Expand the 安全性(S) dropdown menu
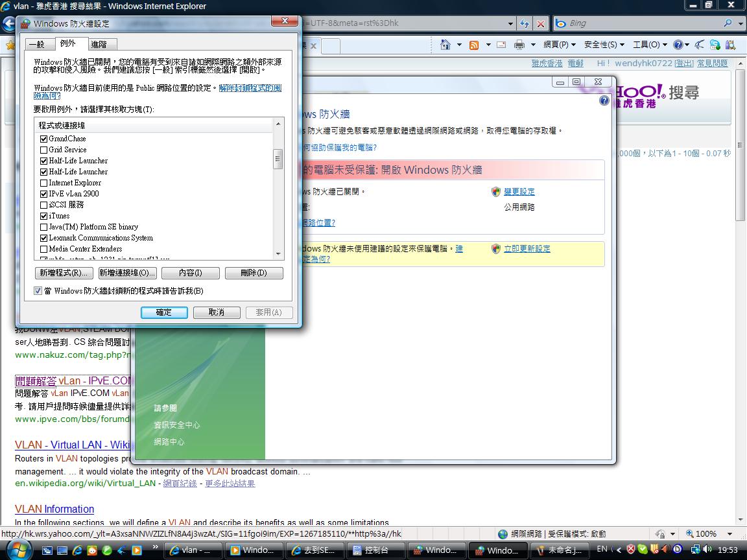The width and height of the screenshot is (747, 560). (604, 45)
